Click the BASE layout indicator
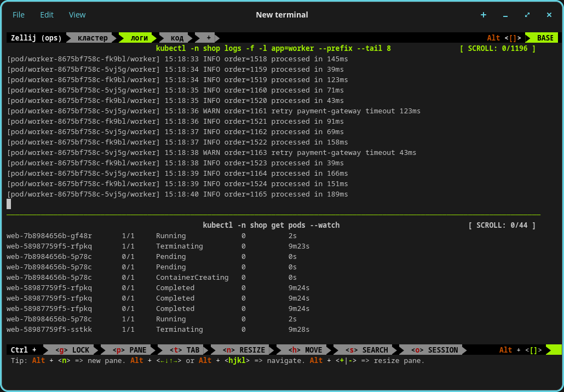This screenshot has height=392, width=564. click(543, 38)
